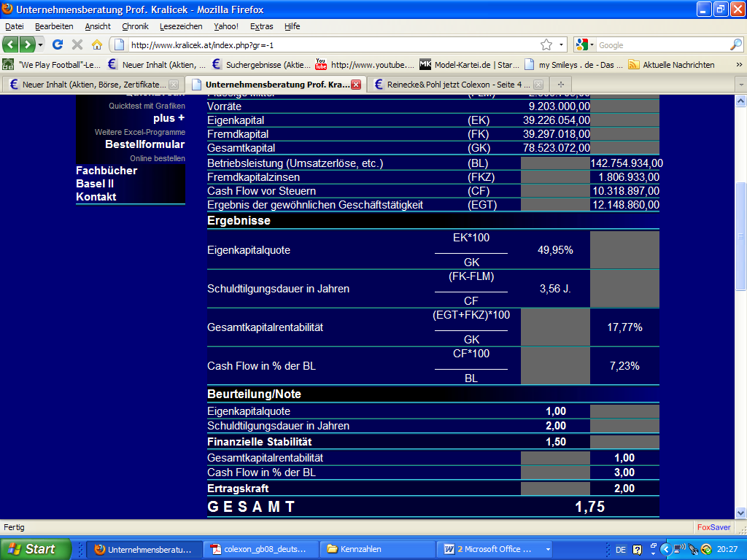Open Fachbücher sidebar link

click(107, 171)
